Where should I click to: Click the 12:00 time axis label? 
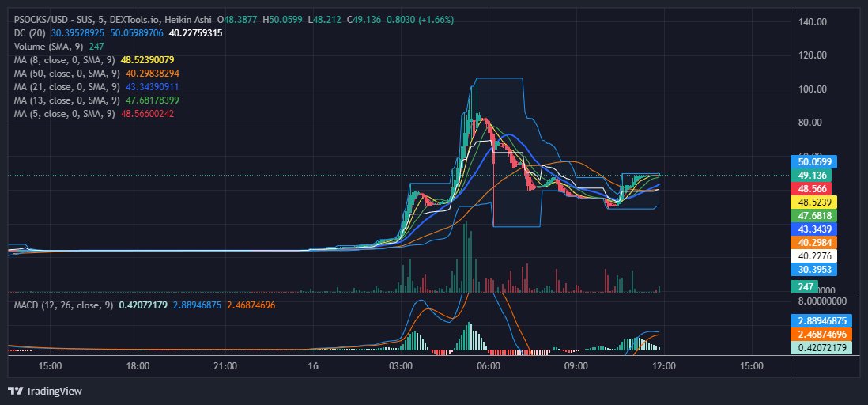pyautogui.click(x=664, y=365)
